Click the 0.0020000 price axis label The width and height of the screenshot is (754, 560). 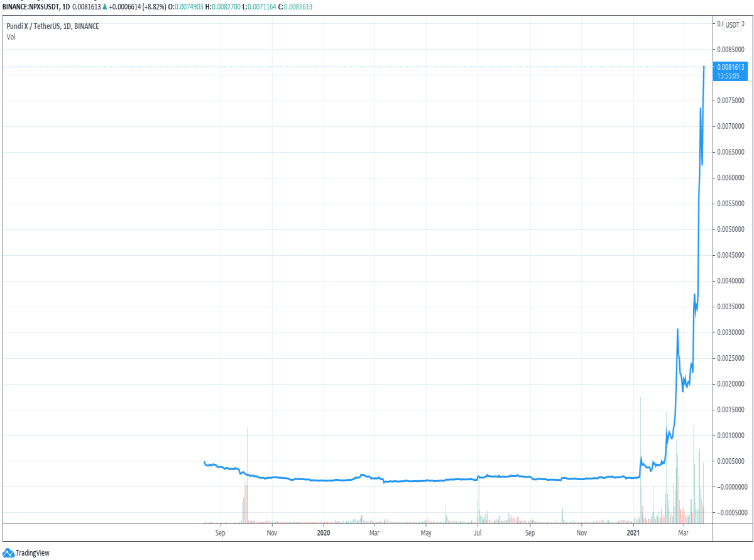click(731, 384)
